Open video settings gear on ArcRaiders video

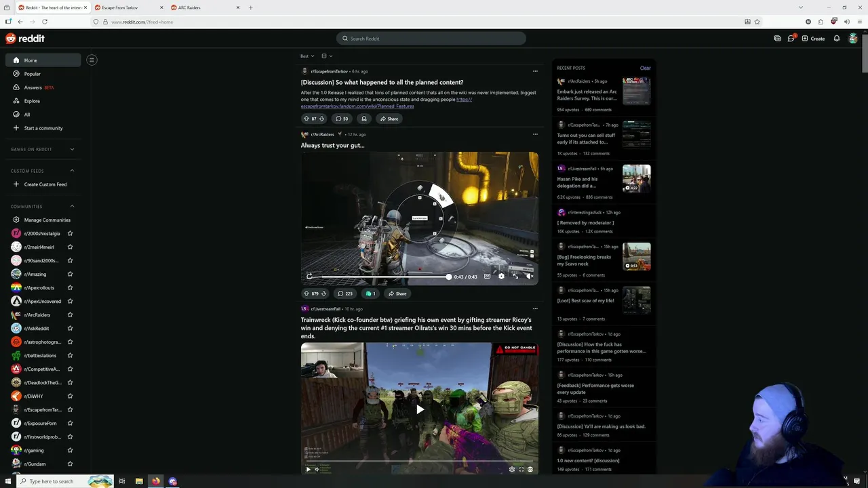pos(501,276)
